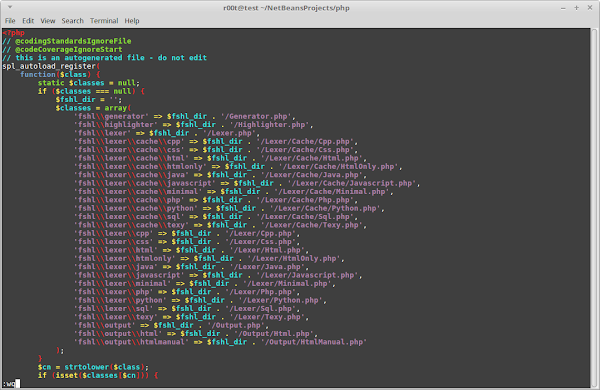Click the '<?php' opening tag
600x390 pixels.
[x=13, y=33]
